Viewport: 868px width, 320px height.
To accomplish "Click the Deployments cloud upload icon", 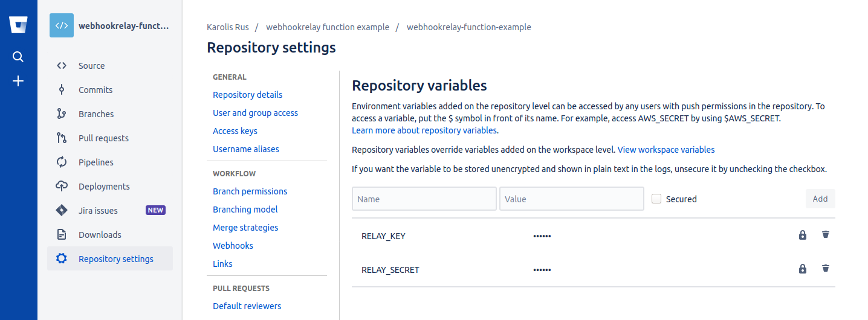I will tap(62, 187).
